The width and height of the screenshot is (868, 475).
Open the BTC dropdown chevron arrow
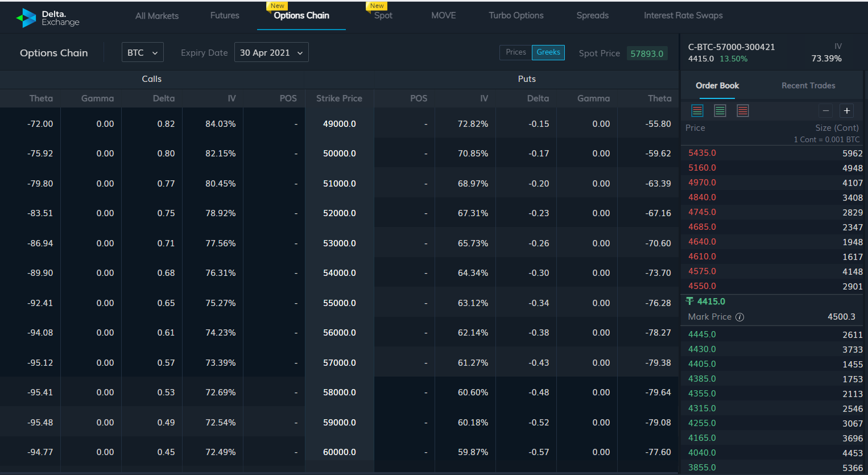tap(154, 52)
